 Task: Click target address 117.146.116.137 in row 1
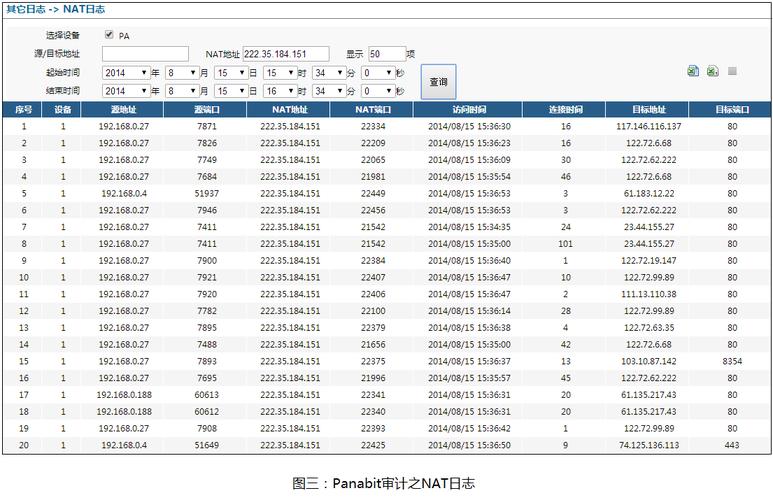tap(649, 126)
